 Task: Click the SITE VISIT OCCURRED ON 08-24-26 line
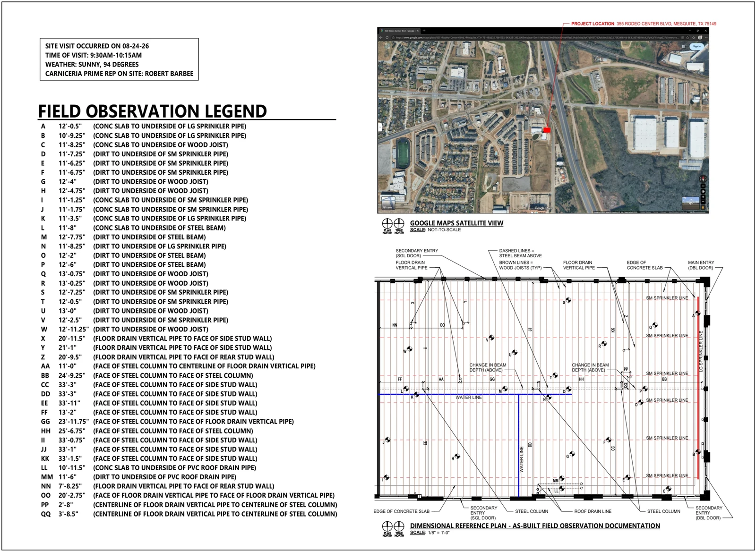[x=97, y=46]
